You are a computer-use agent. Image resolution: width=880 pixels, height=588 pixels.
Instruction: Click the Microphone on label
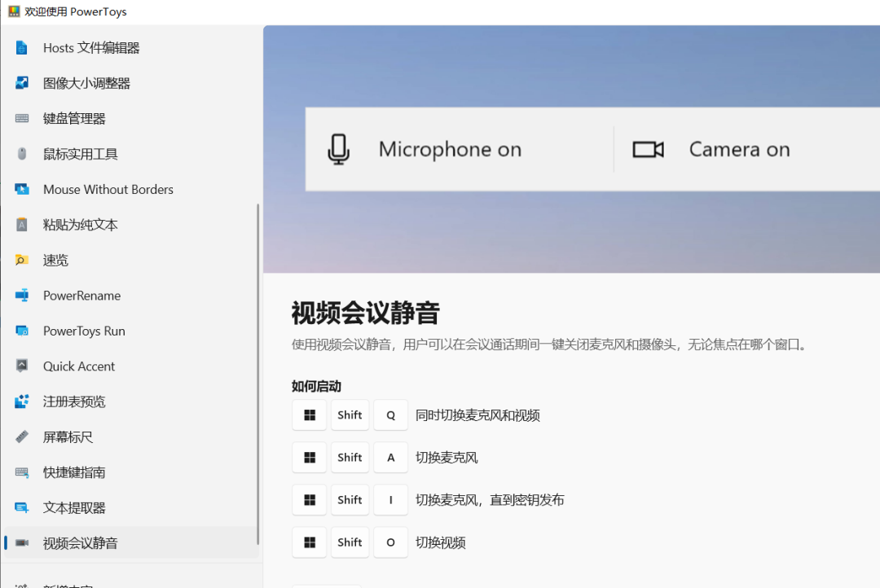pyautogui.click(x=450, y=149)
